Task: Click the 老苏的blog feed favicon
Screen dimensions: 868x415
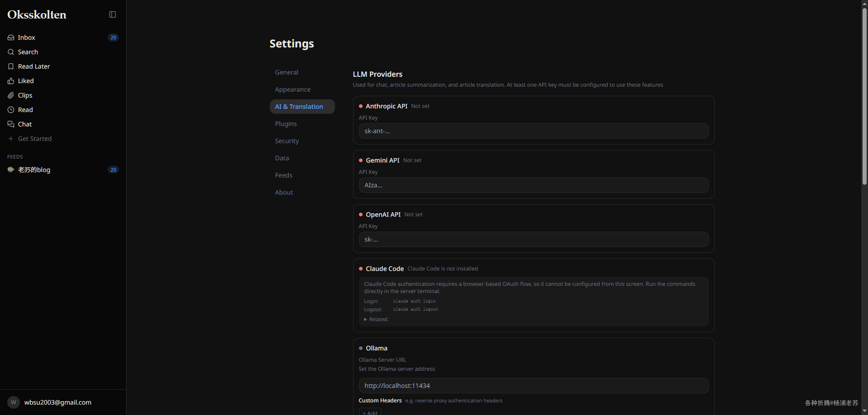Action: [x=11, y=170]
